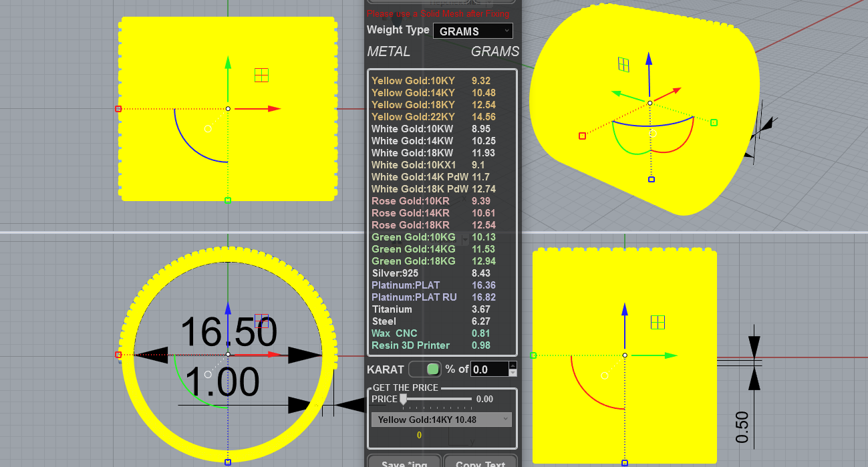Toggle the KARAT switch
Image resolution: width=868 pixels, height=467 pixels.
click(x=425, y=369)
